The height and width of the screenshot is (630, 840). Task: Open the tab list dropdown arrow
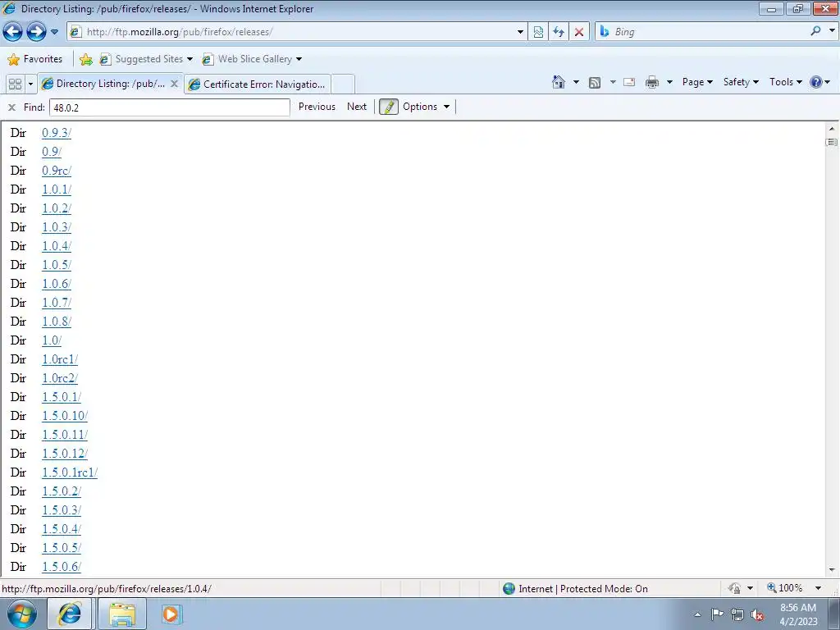point(30,84)
